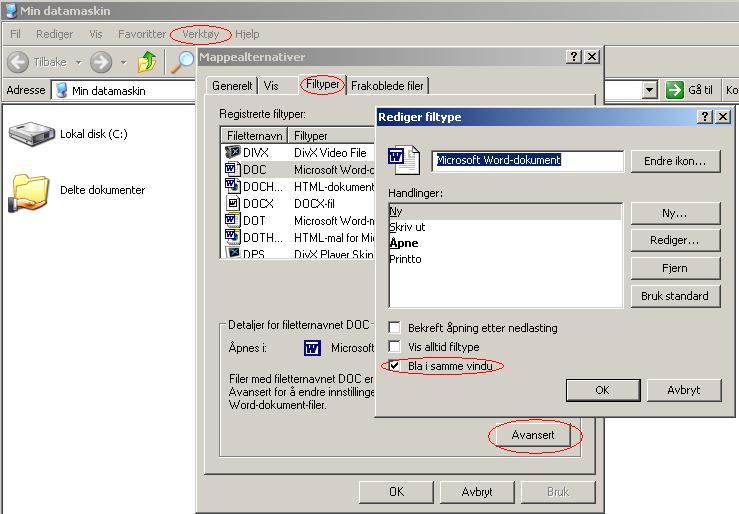The image size is (739, 514).
Task: Click the forward arrow navigation icon
Action: (x=101, y=62)
